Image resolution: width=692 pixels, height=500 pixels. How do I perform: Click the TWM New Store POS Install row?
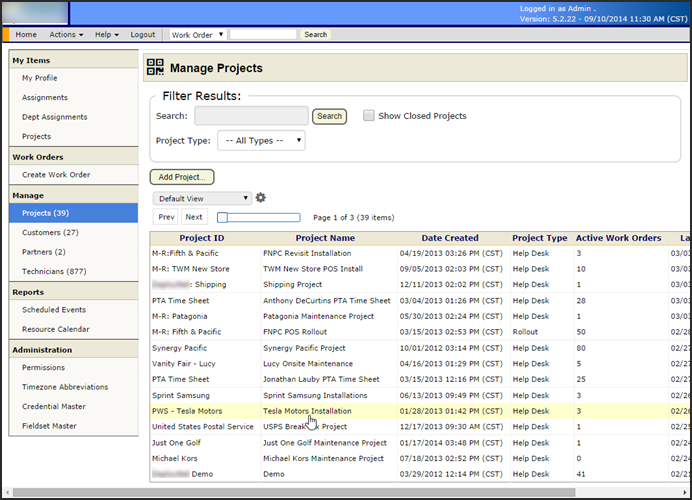313,269
